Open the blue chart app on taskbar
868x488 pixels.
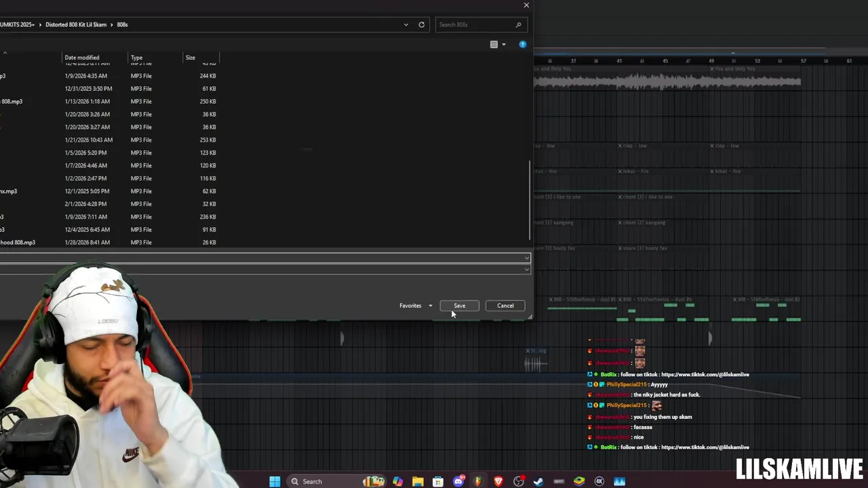tap(619, 481)
